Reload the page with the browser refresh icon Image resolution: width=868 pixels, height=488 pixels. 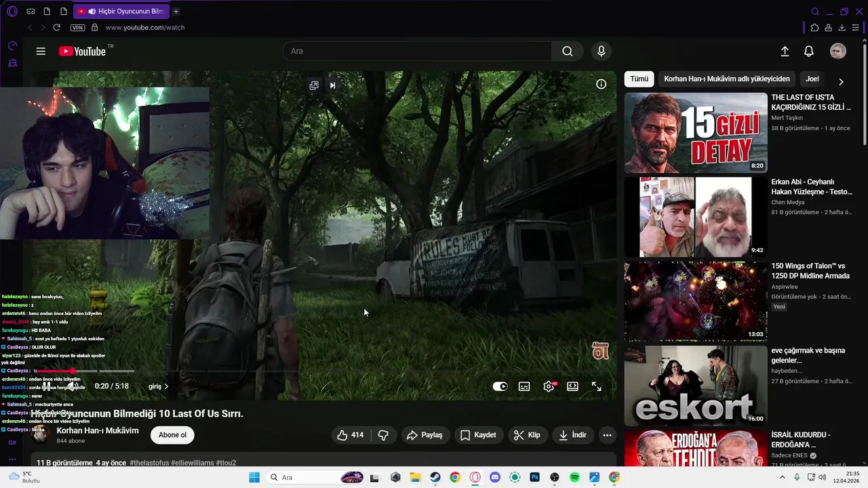tap(57, 28)
